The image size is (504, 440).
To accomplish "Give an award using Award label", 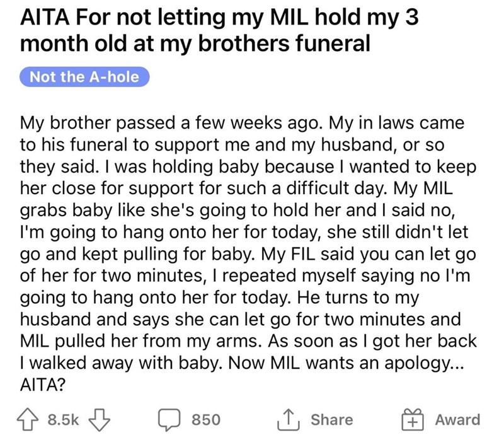I will tap(459, 419).
